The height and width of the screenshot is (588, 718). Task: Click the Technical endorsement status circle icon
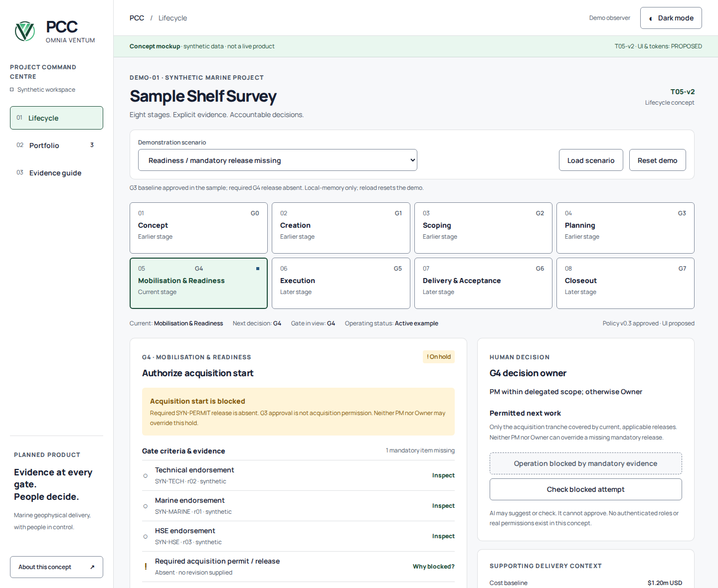[x=146, y=476]
